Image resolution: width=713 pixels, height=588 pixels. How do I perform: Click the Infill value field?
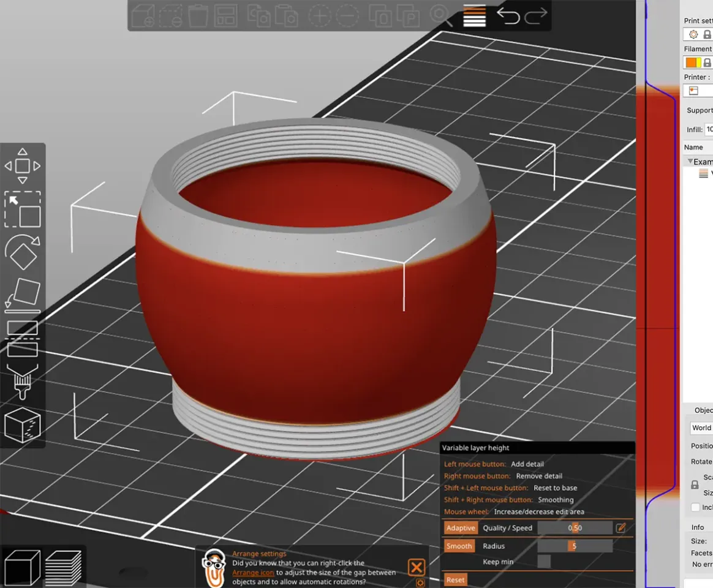pos(709,129)
